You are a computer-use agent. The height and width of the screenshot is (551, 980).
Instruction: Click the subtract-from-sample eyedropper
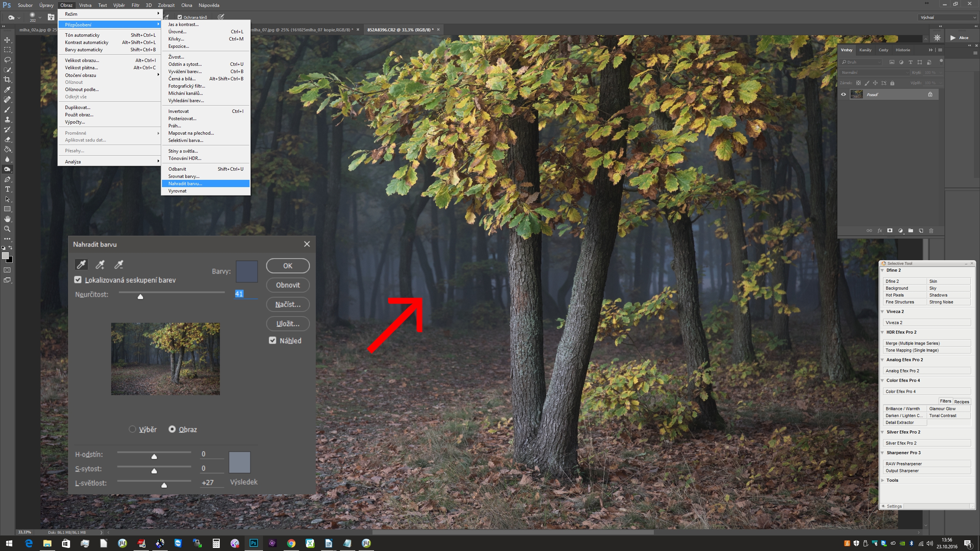pos(119,264)
